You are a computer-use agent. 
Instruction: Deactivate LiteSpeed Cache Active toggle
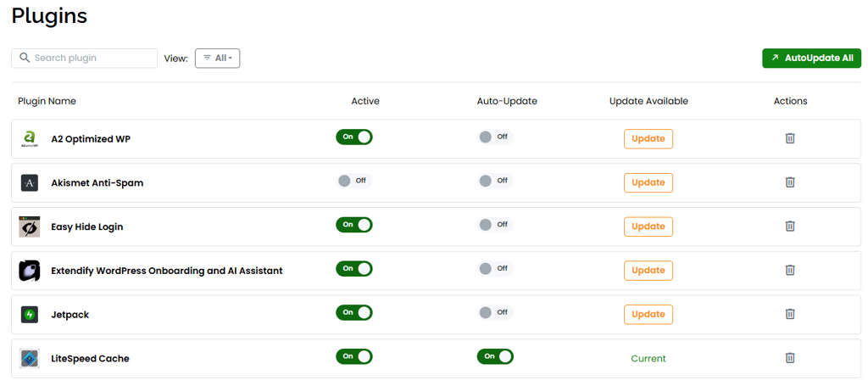[x=354, y=356]
